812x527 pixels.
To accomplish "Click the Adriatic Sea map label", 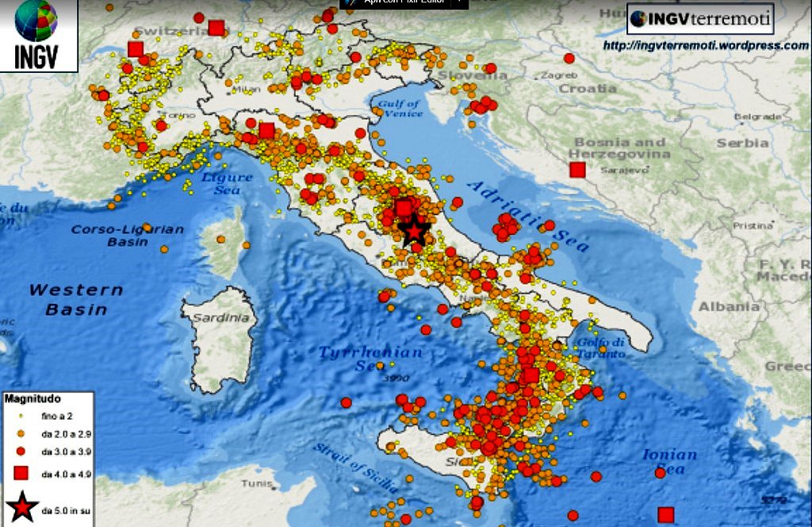I will point(529,215).
